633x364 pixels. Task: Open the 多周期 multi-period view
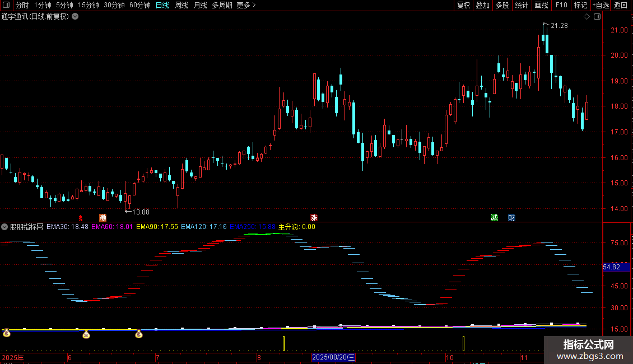(222, 5)
